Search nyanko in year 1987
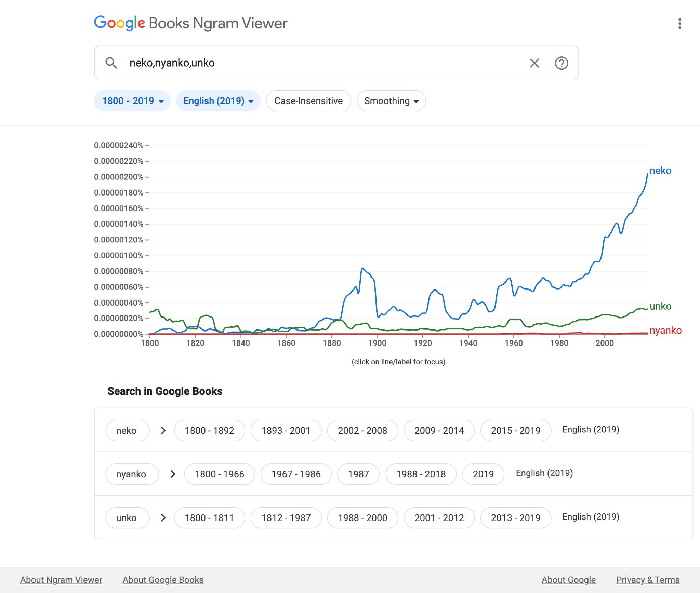 click(358, 474)
